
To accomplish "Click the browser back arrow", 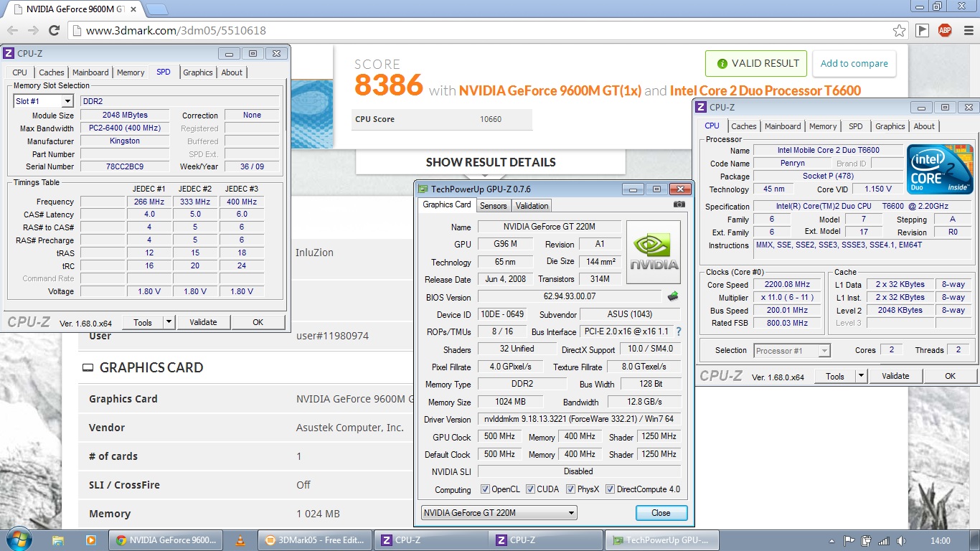I will tap(12, 31).
